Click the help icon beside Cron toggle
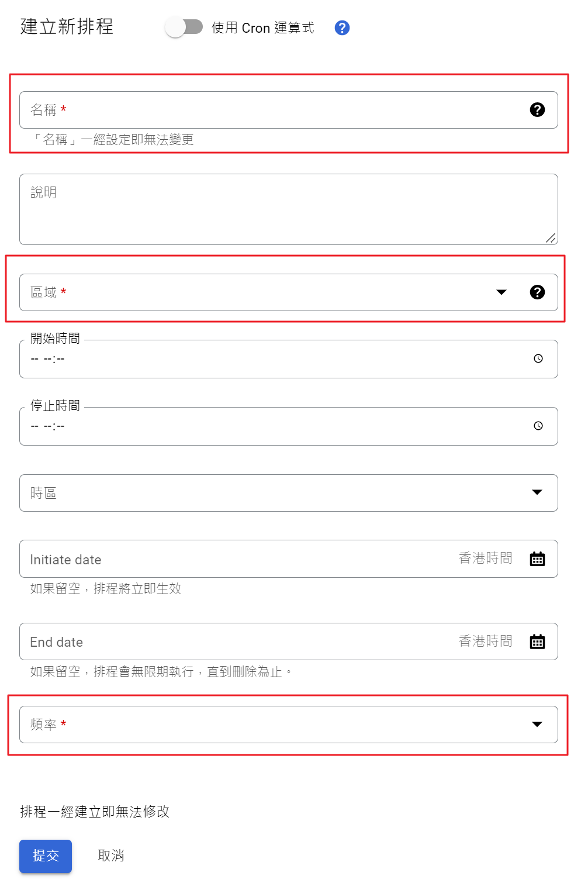 (341, 27)
